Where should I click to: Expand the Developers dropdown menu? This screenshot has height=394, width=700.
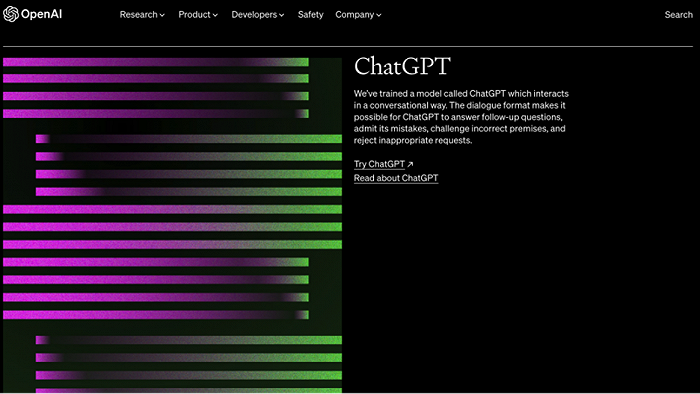[258, 15]
